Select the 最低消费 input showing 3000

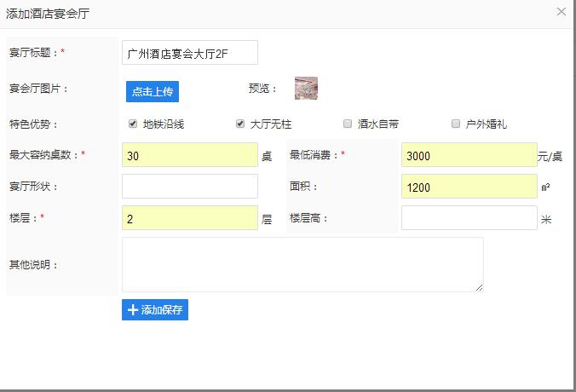tap(469, 155)
